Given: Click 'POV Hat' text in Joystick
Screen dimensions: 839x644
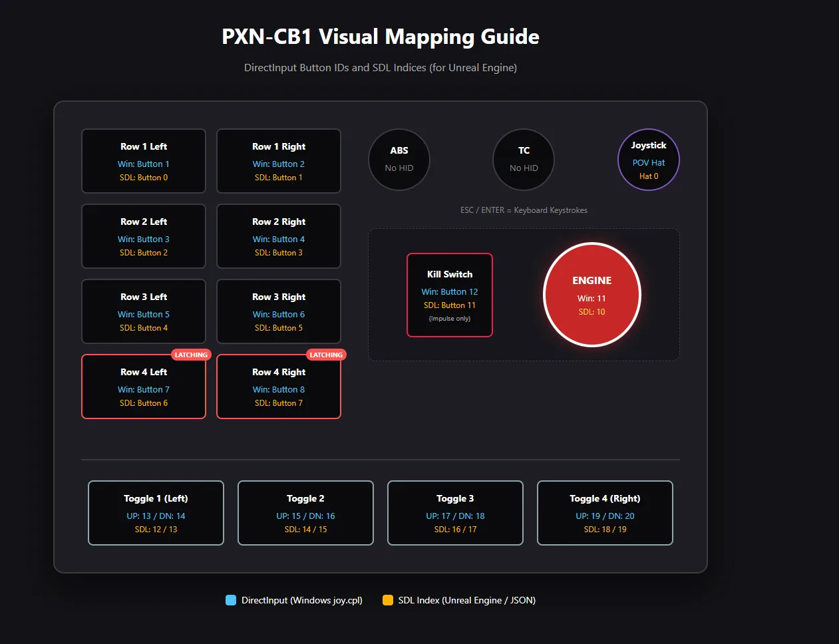Looking at the screenshot, I should pyautogui.click(x=649, y=162).
